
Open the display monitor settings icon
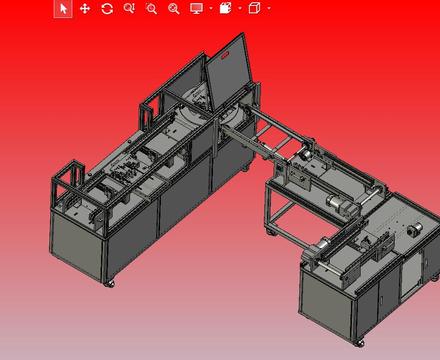[196, 8]
